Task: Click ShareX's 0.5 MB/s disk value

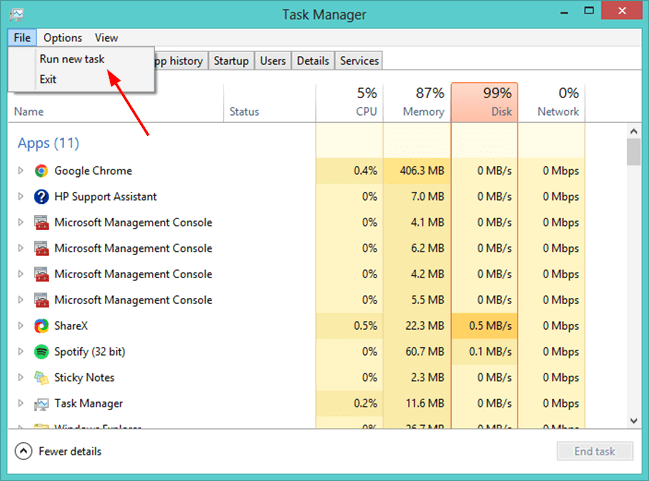Action: [x=490, y=326]
